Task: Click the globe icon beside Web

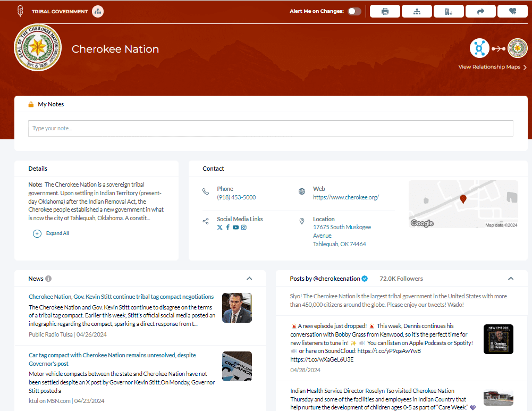Action: [302, 191]
